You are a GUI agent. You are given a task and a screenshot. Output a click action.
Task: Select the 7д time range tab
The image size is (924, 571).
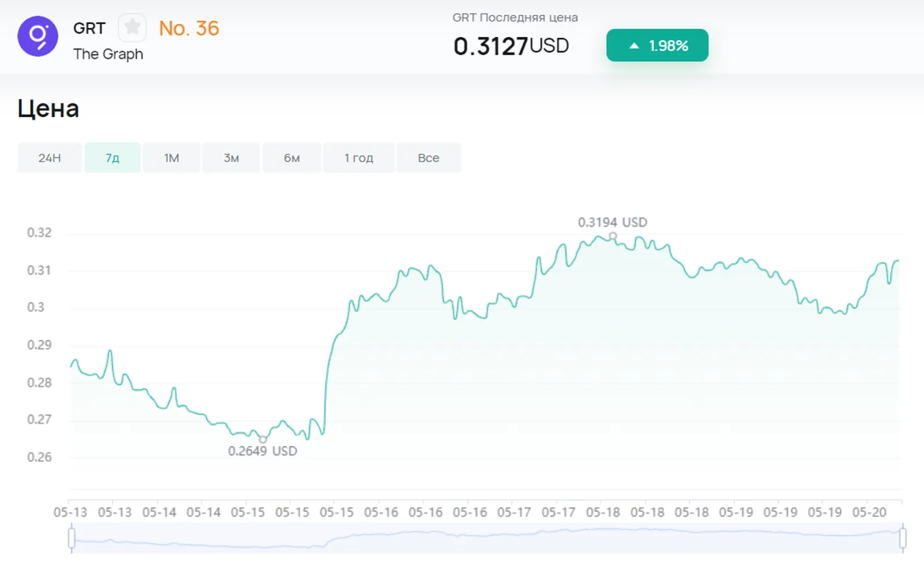[113, 158]
